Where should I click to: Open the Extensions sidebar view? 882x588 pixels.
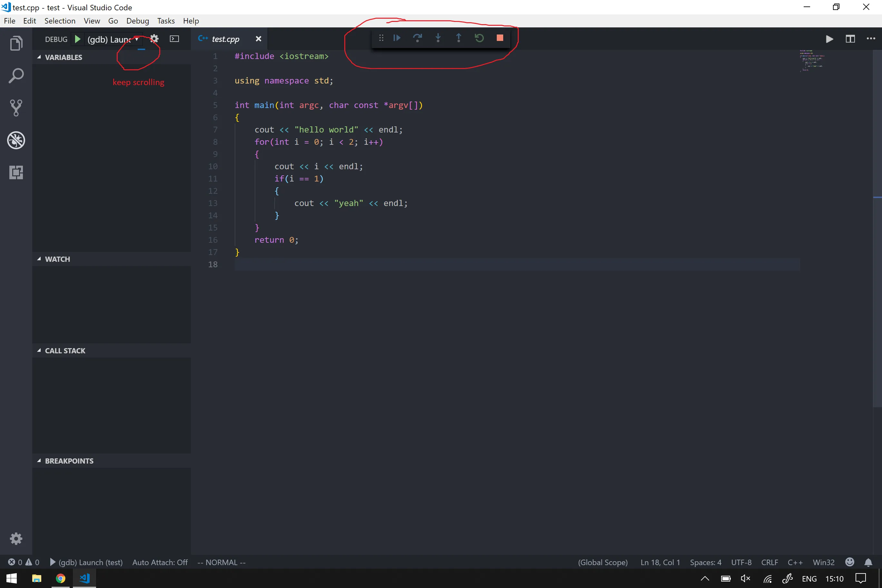[x=16, y=172]
